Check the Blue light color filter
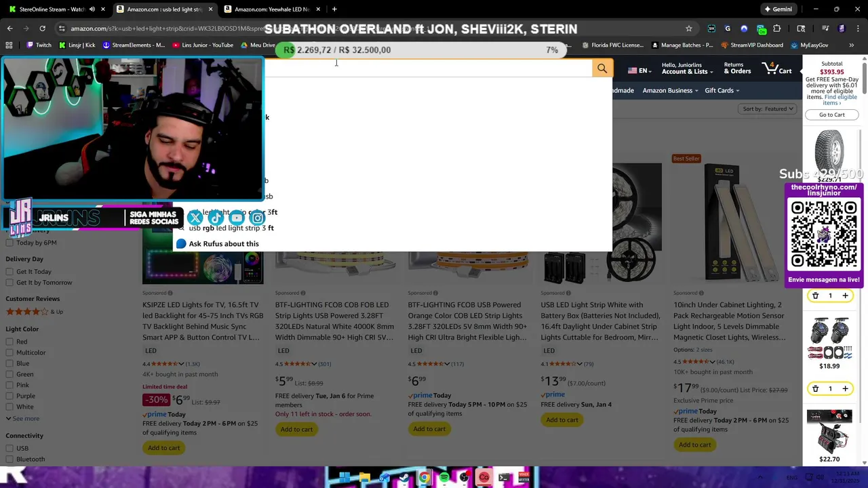The image size is (868, 488). tap(9, 363)
